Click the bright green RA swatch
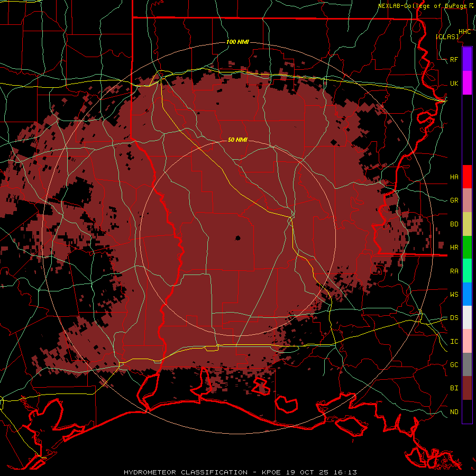 467,271
